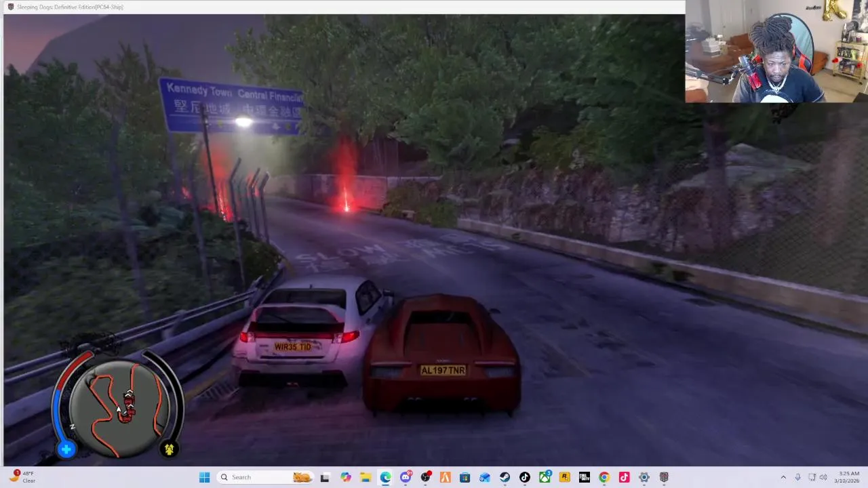Click the Kennedy Town road sign
Image resolution: width=868 pixels, height=488 pixels.
(231, 106)
